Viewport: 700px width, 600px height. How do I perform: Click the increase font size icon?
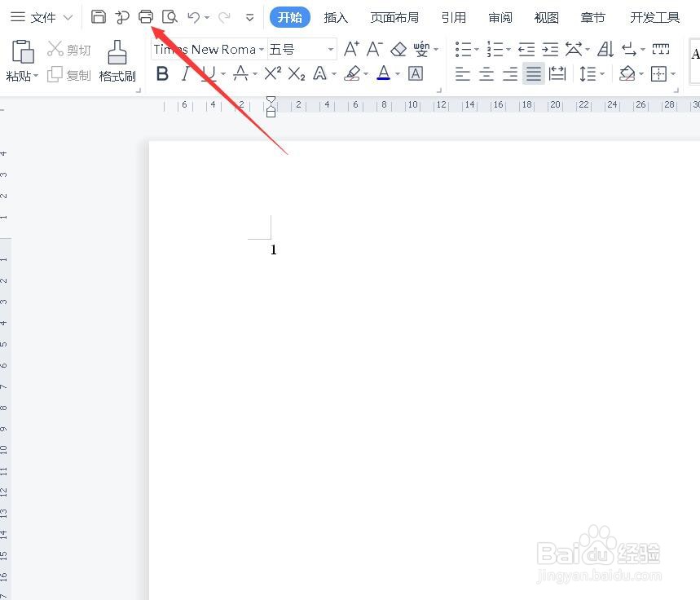point(351,49)
